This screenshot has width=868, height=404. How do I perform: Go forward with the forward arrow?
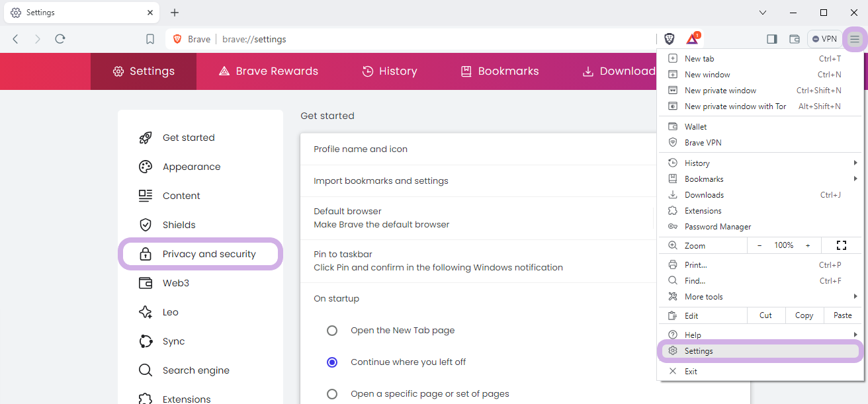(x=37, y=39)
